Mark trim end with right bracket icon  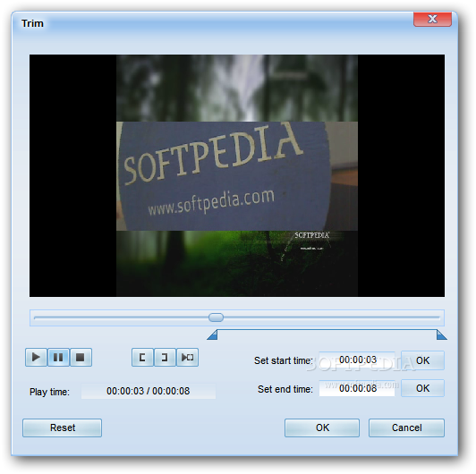pos(165,357)
